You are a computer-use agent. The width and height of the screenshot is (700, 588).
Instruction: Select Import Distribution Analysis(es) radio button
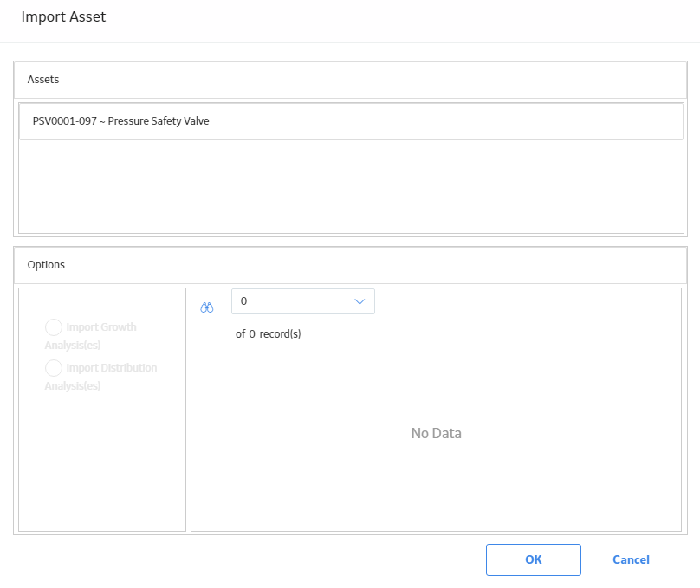pos(54,368)
